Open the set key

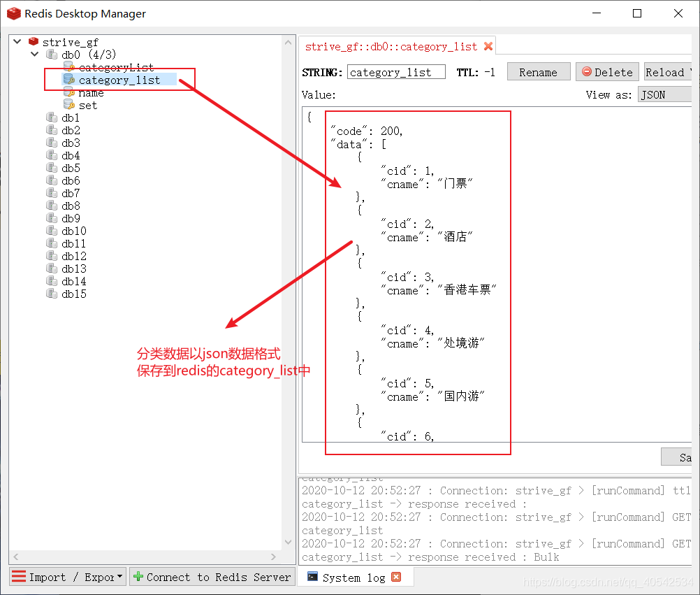click(x=88, y=106)
